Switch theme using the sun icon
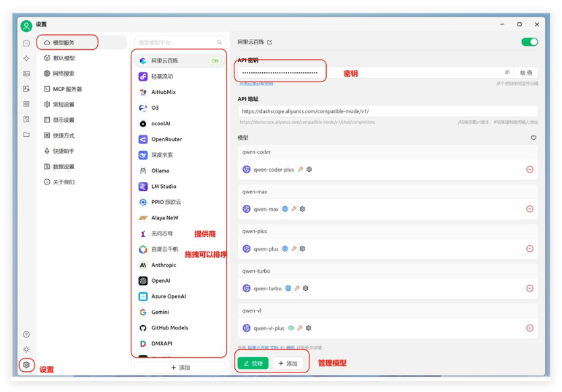The height and width of the screenshot is (392, 562). (26, 349)
